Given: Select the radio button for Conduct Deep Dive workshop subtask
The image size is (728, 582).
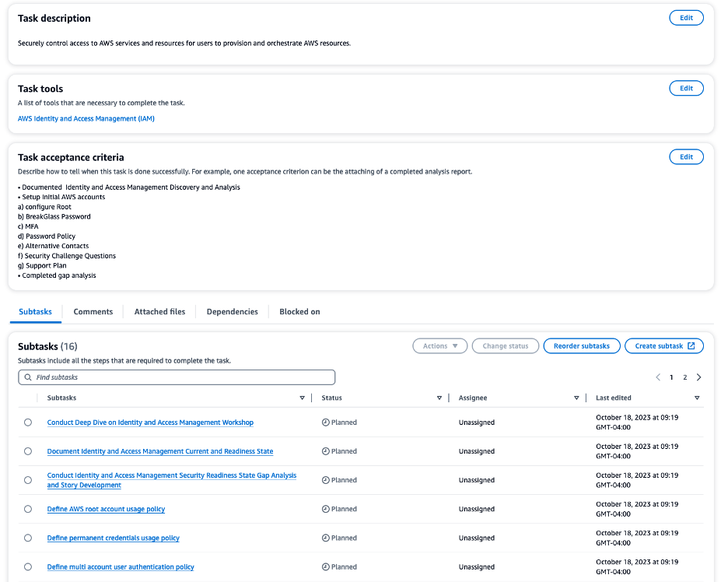Looking at the screenshot, I should [27, 422].
